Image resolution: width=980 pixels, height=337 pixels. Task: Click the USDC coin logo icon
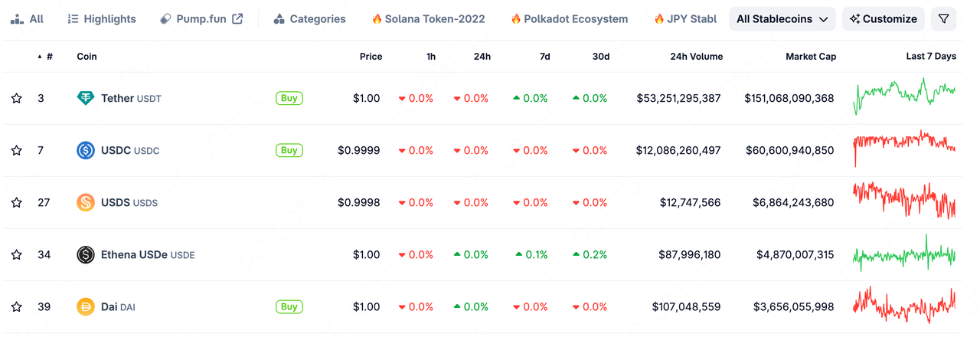pos(86,150)
